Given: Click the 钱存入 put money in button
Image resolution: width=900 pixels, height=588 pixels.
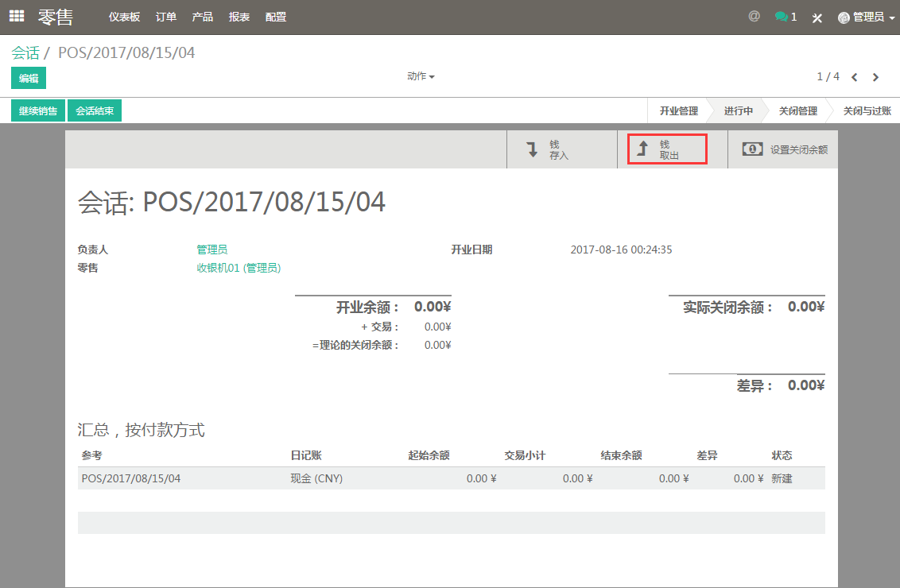Looking at the screenshot, I should pyautogui.click(x=562, y=149).
